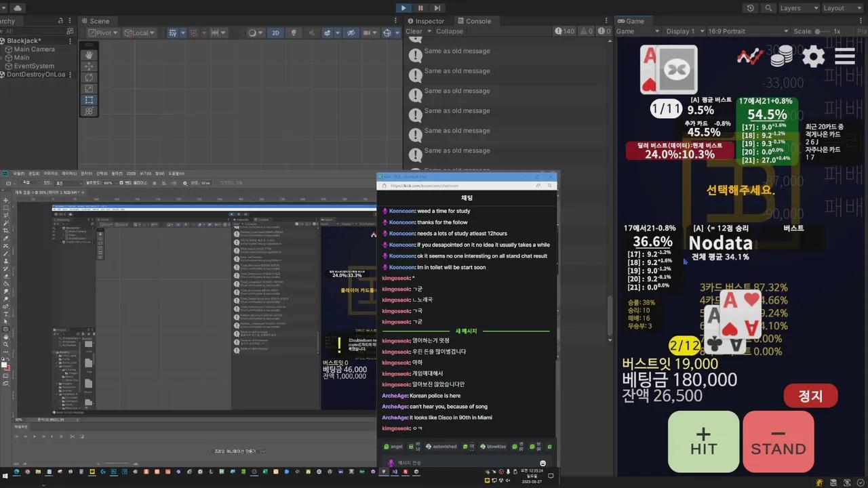Screen dimensions: 868x488
Task: Select Main Camera in Hierarchy
Action: [35, 49]
